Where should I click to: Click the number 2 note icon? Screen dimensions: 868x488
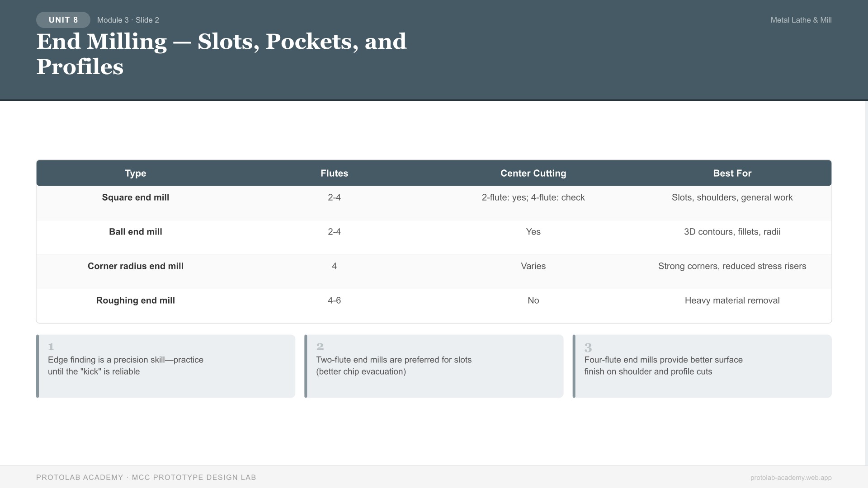click(x=320, y=347)
